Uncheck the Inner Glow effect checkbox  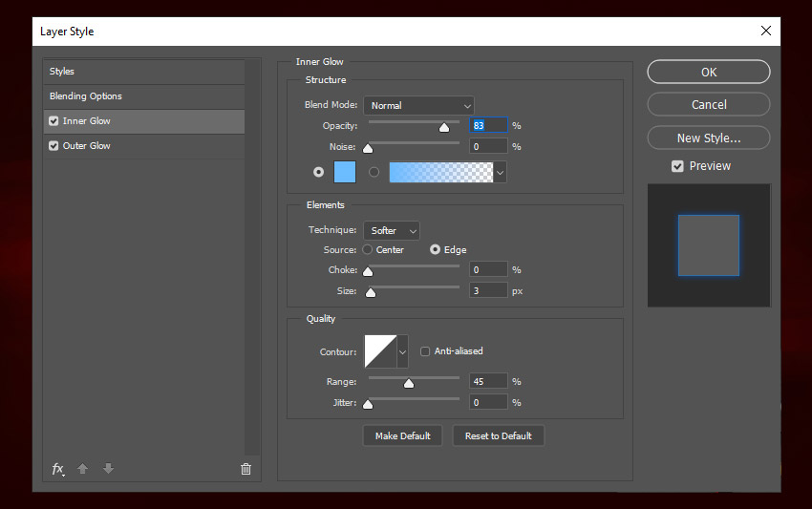53,121
